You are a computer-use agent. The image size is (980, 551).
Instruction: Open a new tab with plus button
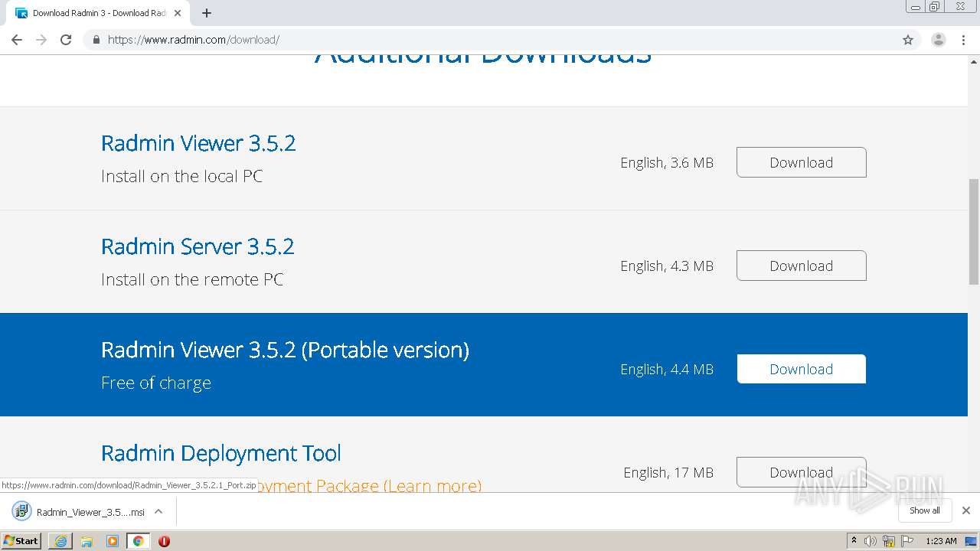(207, 13)
